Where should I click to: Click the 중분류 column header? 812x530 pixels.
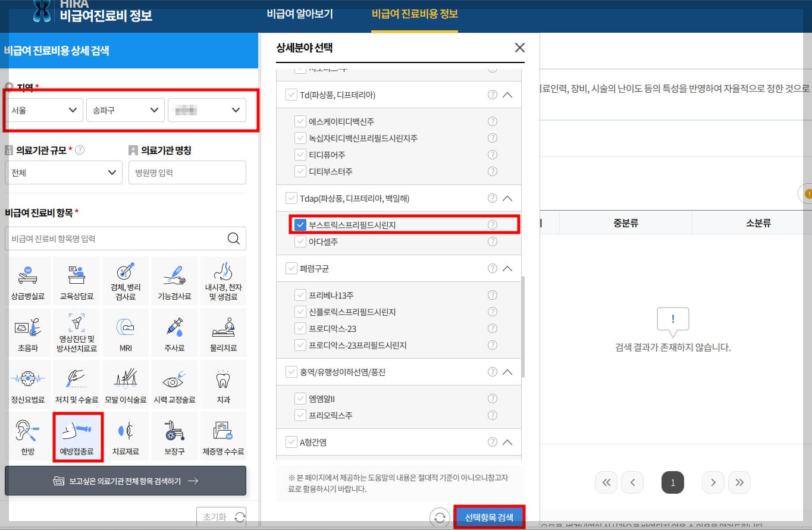click(625, 224)
